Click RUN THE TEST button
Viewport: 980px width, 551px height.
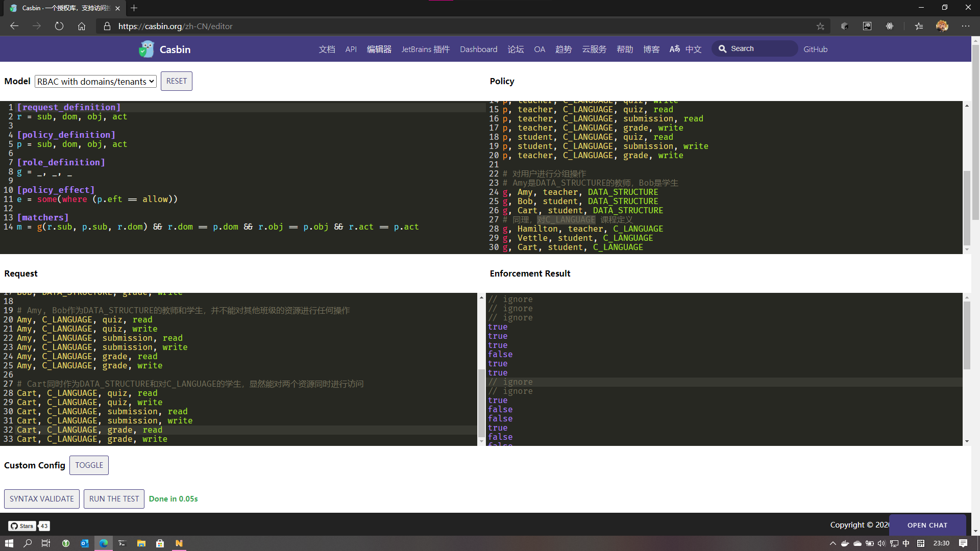coord(114,499)
